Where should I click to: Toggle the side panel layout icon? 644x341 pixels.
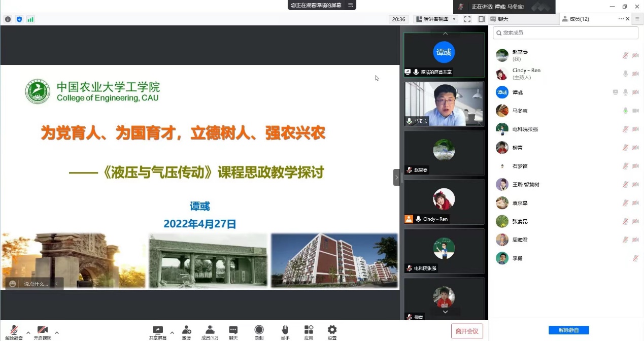[x=482, y=19]
